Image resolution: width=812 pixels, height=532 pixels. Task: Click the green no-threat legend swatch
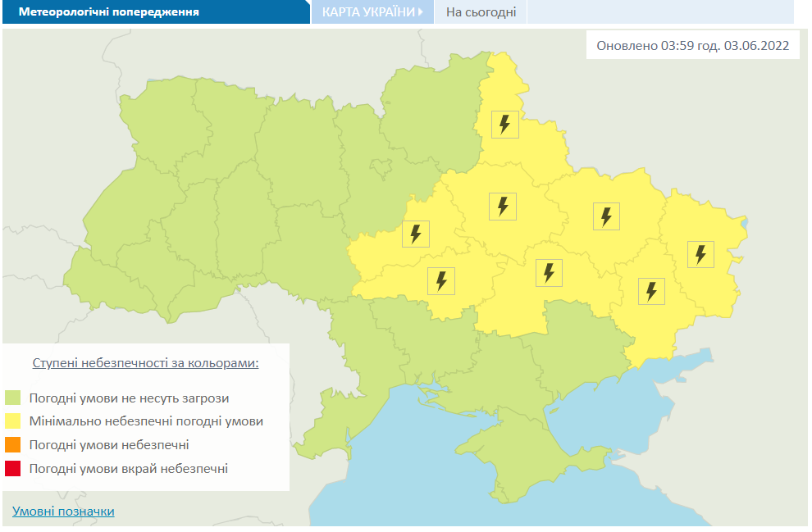[12, 398]
